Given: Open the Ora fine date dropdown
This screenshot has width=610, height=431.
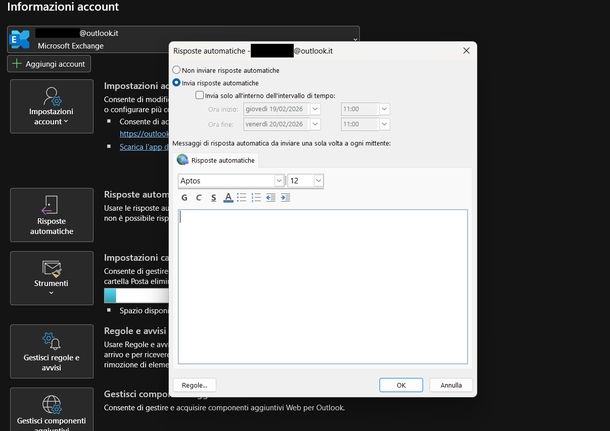Looking at the screenshot, I should pyautogui.click(x=315, y=124).
